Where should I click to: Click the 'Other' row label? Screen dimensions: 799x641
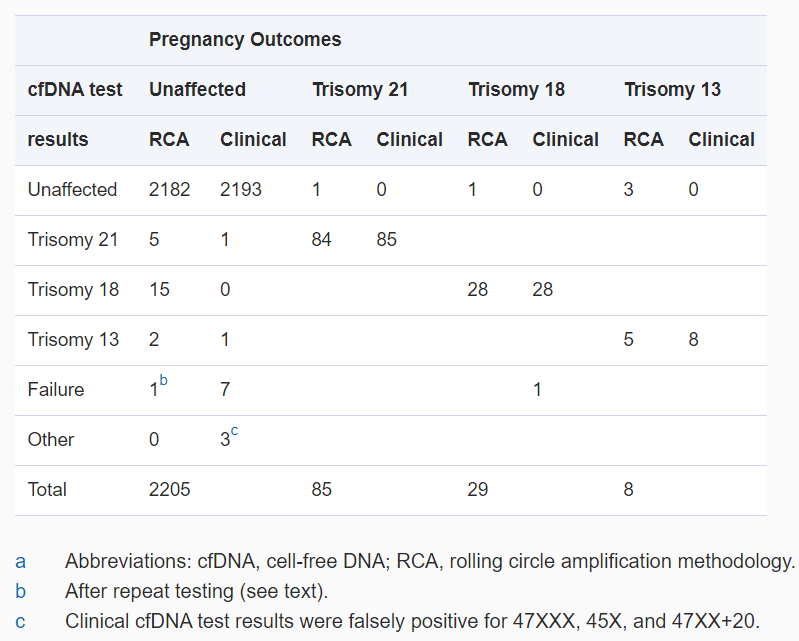click(x=51, y=440)
